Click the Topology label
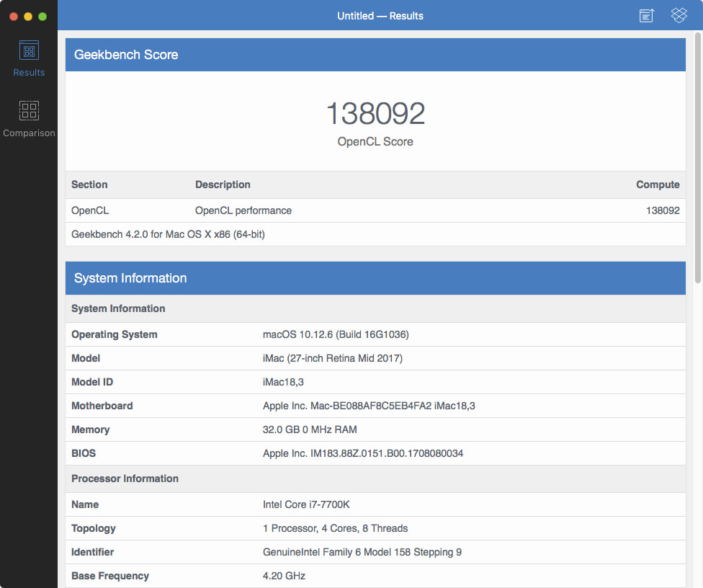The width and height of the screenshot is (703, 588). [x=94, y=528]
